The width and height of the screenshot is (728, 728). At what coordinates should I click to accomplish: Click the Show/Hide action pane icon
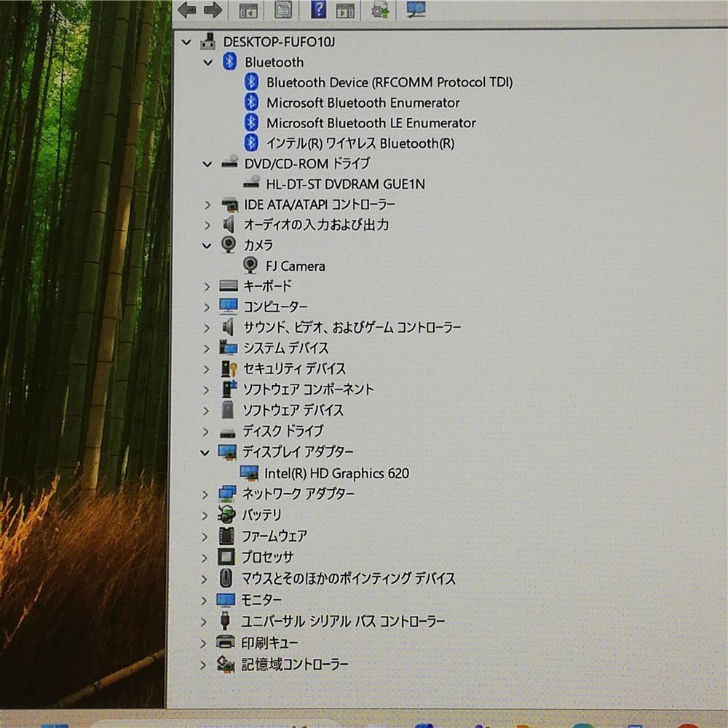click(346, 9)
